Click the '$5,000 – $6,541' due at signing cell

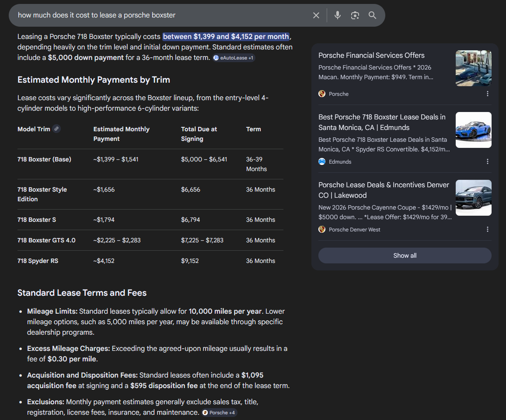pyautogui.click(x=204, y=159)
